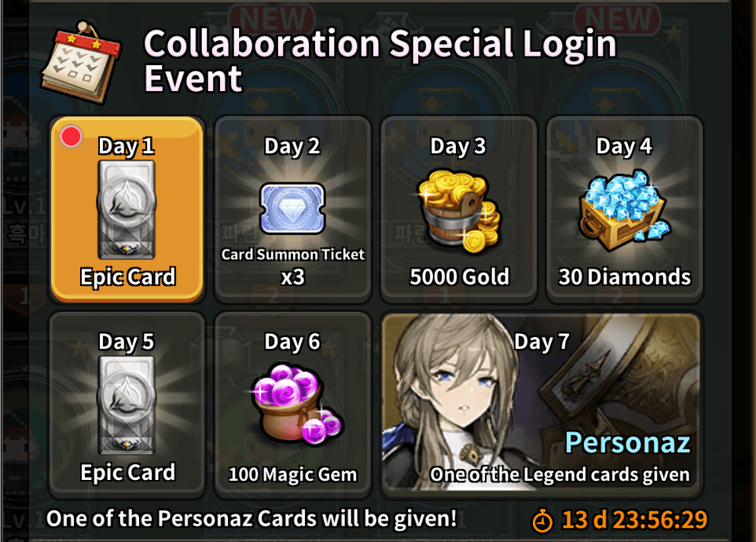Viewport: 756px width, 542px height.
Task: Select the remaining time countdown text
Action: (634, 520)
